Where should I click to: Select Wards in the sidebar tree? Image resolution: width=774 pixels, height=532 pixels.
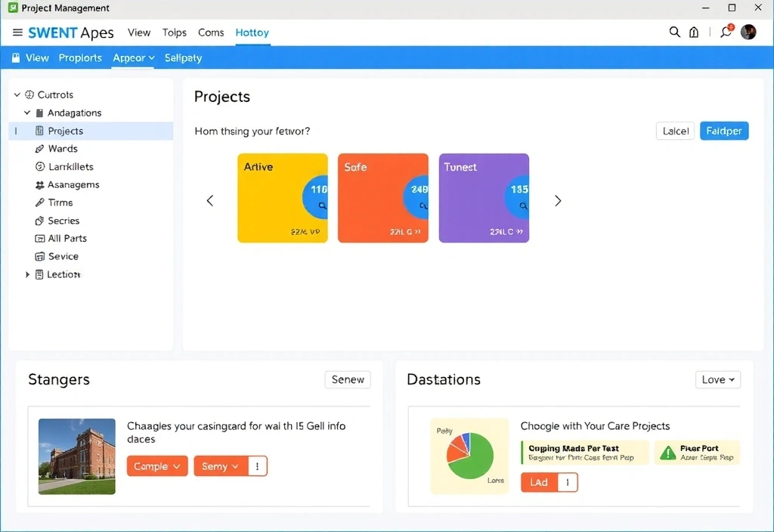(x=63, y=149)
